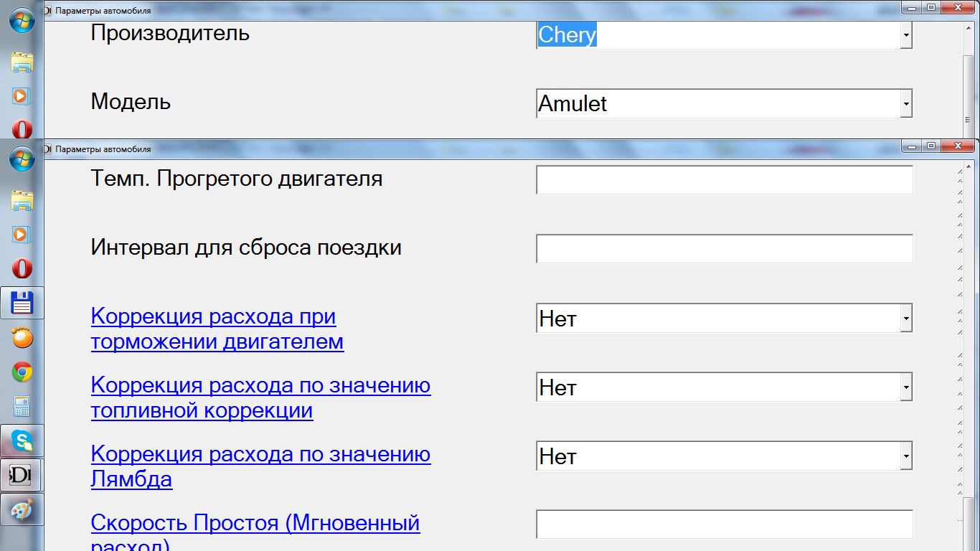Click the Интервал для сброса поездки label
The width and height of the screenshot is (980, 551).
click(246, 248)
